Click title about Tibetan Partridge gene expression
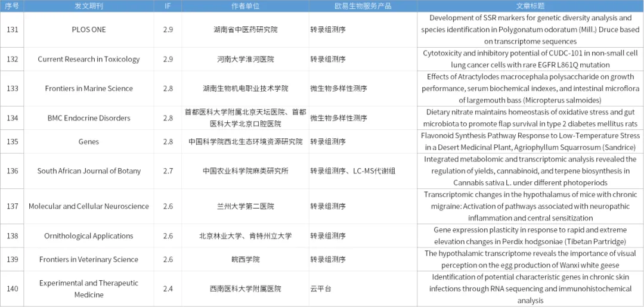644x307 pixels. pos(530,235)
